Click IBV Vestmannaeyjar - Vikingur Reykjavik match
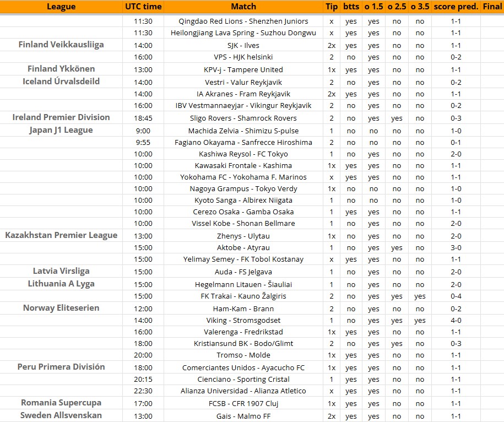 click(x=243, y=105)
